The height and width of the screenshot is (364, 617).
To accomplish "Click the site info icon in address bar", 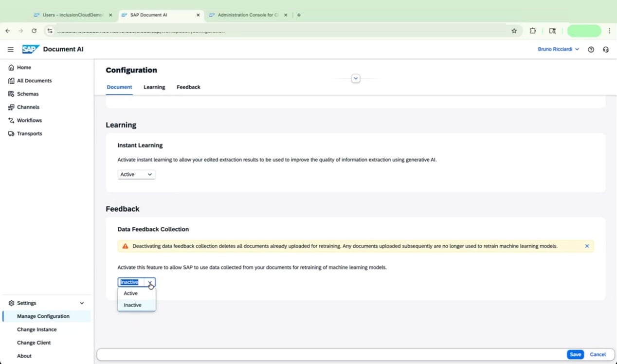I will tap(50, 31).
